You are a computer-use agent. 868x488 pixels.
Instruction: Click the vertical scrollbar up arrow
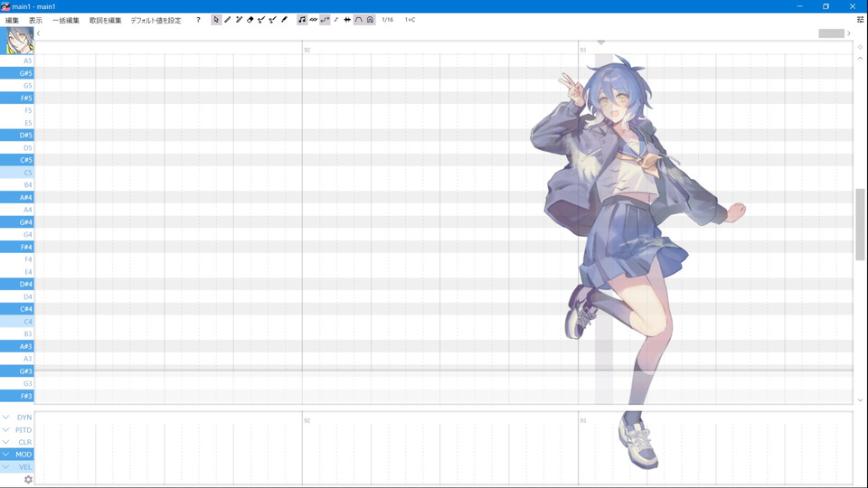860,58
